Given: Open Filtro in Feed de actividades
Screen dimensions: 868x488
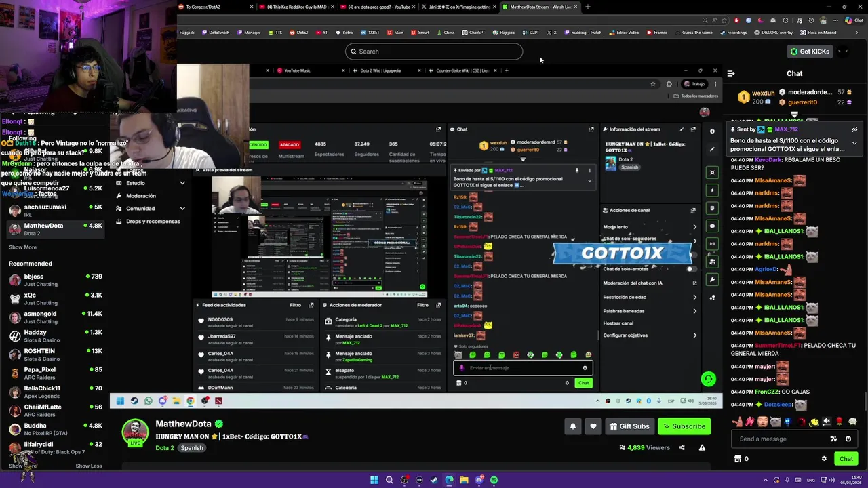Looking at the screenshot, I should [296, 305].
